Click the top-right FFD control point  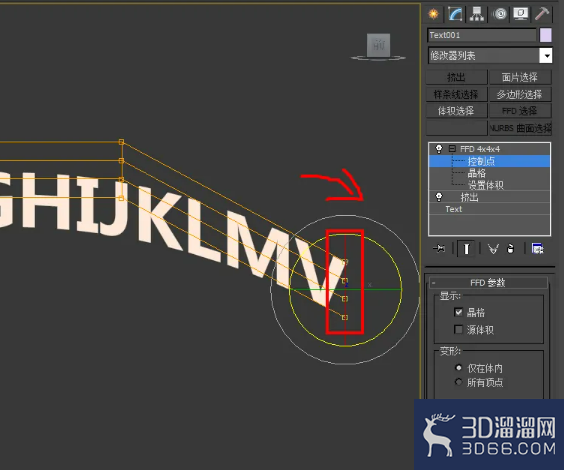345,262
